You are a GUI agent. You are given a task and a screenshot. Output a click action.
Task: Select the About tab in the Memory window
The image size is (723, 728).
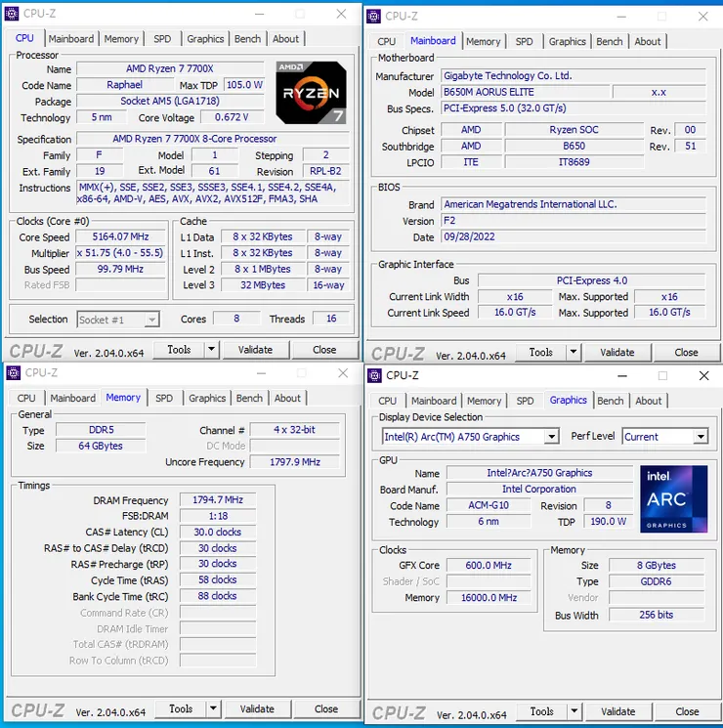pyautogui.click(x=287, y=399)
